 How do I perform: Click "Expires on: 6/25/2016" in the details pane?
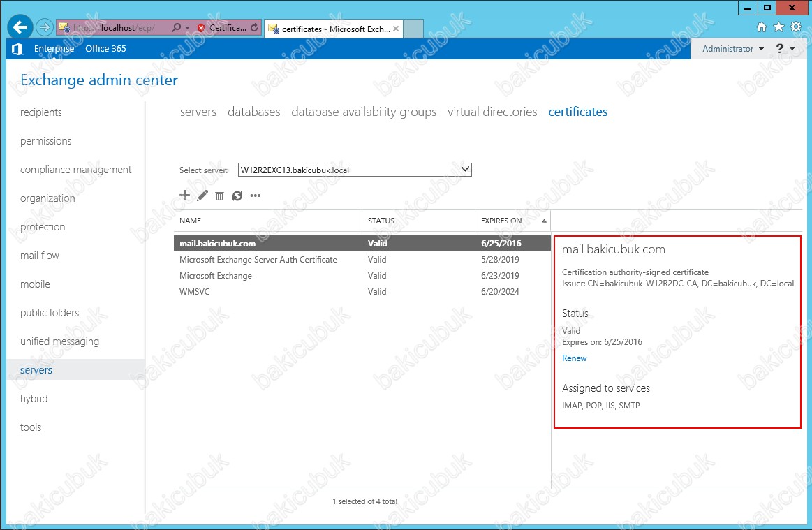[603, 342]
